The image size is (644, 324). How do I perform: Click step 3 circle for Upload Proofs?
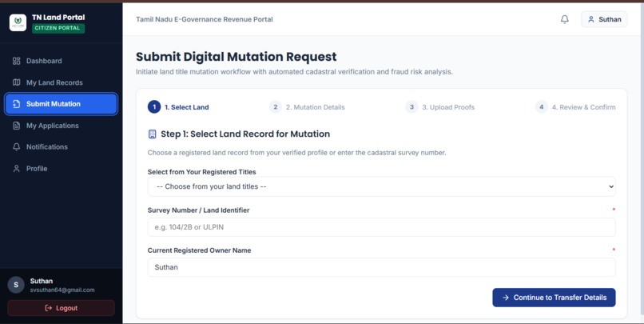[x=411, y=107]
